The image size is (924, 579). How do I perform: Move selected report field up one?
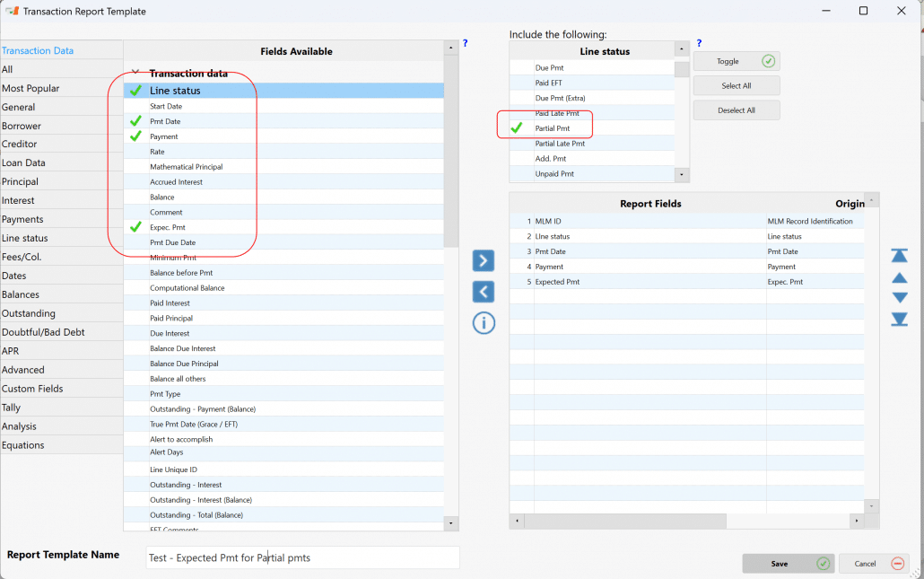point(899,277)
